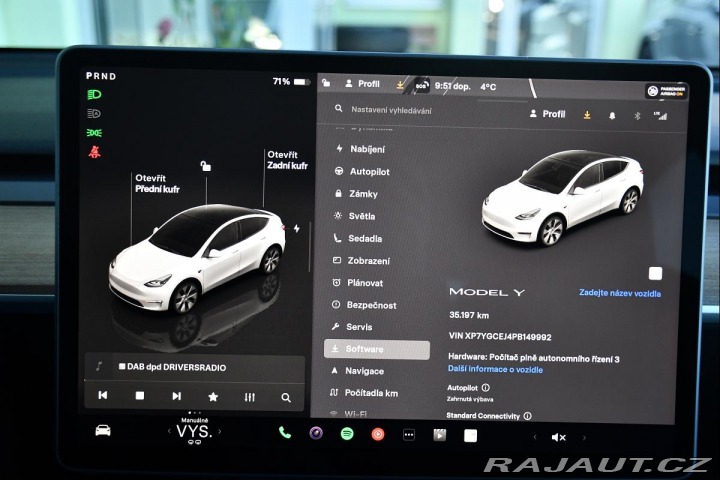
Task: Open the Světla settings menu
Action: (x=354, y=216)
